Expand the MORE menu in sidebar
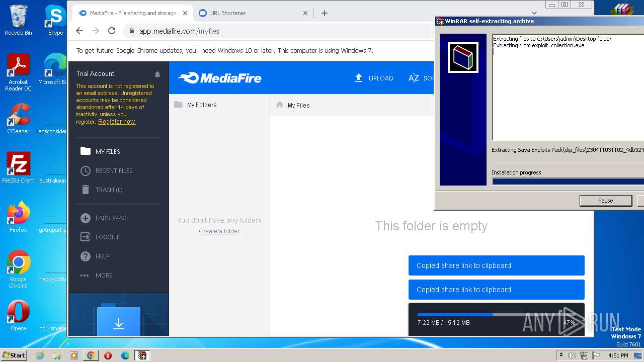644x362 pixels. (96, 275)
